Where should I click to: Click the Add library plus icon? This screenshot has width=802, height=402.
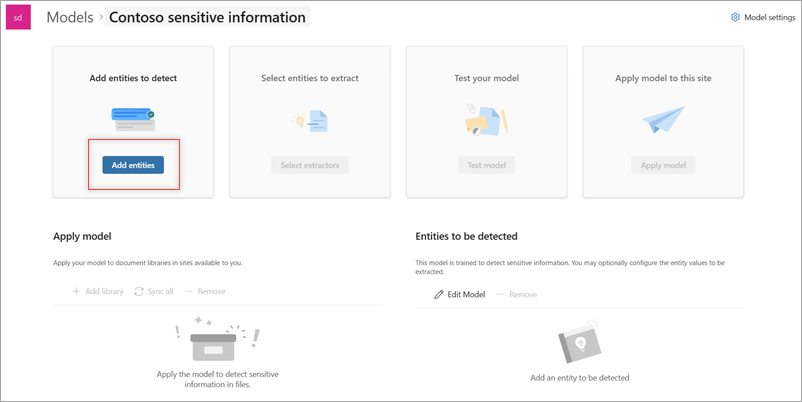coord(76,292)
